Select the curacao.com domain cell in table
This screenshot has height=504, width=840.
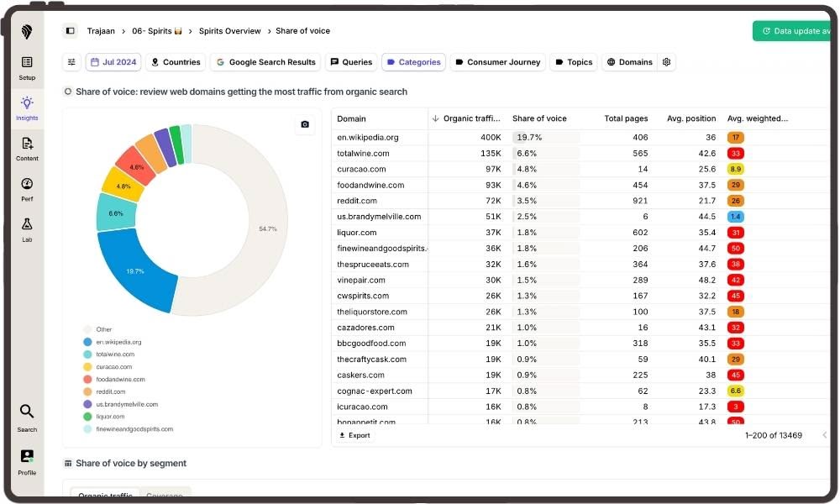click(381, 169)
